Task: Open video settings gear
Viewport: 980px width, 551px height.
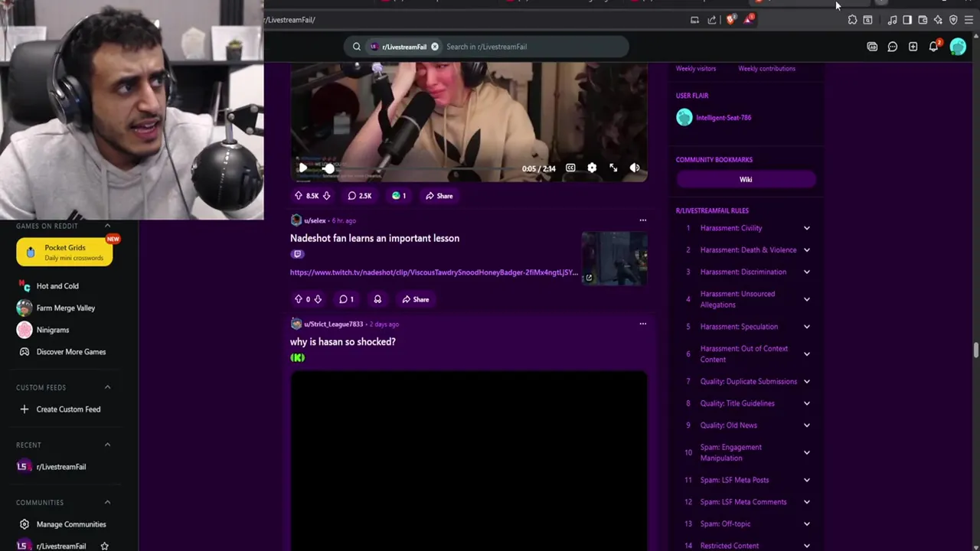Action: [592, 168]
